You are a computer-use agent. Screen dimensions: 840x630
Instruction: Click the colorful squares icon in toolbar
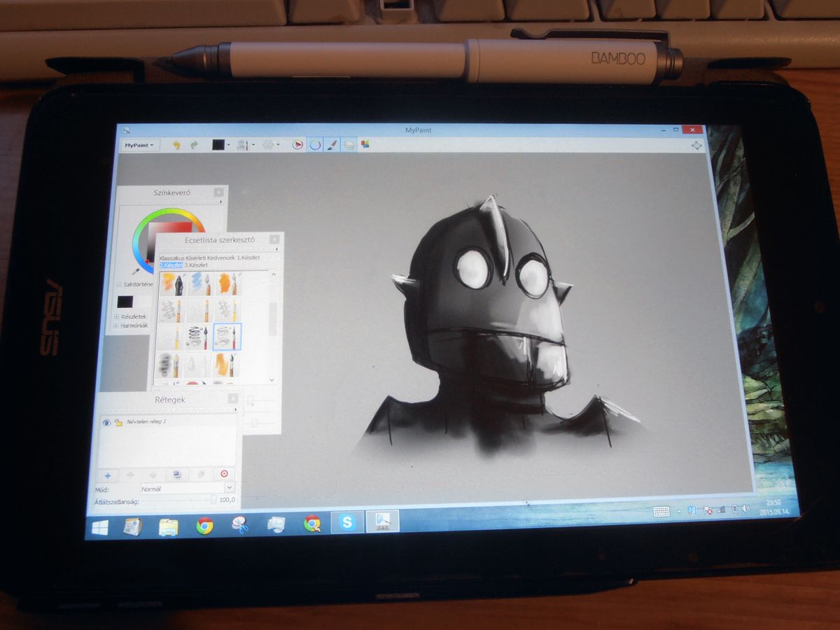tap(365, 145)
